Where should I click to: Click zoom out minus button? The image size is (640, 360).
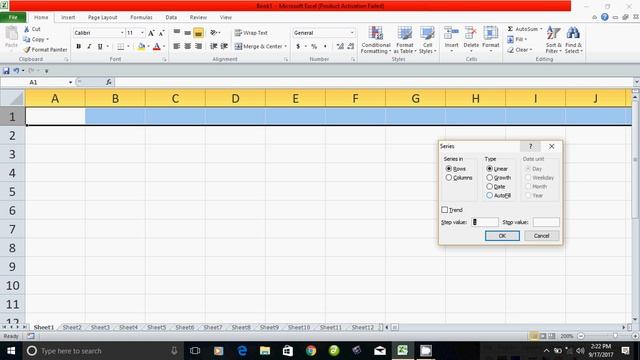coord(580,336)
